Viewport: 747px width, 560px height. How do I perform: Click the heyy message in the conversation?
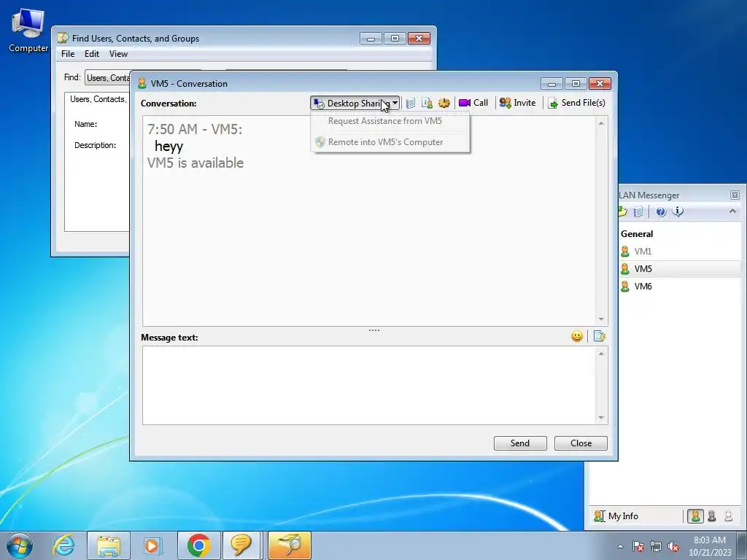(169, 146)
